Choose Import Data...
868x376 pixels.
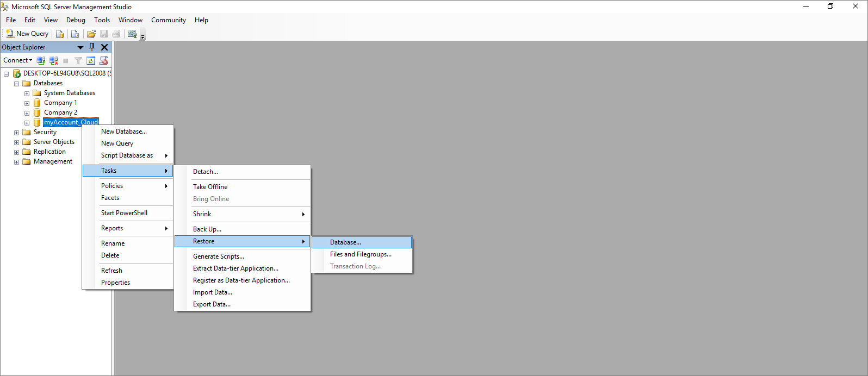(x=243, y=292)
